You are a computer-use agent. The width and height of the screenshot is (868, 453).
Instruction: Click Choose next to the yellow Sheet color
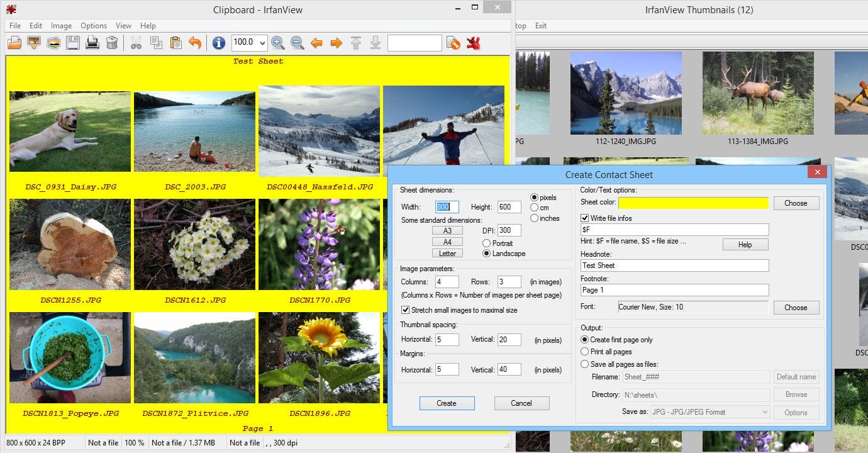click(x=796, y=203)
